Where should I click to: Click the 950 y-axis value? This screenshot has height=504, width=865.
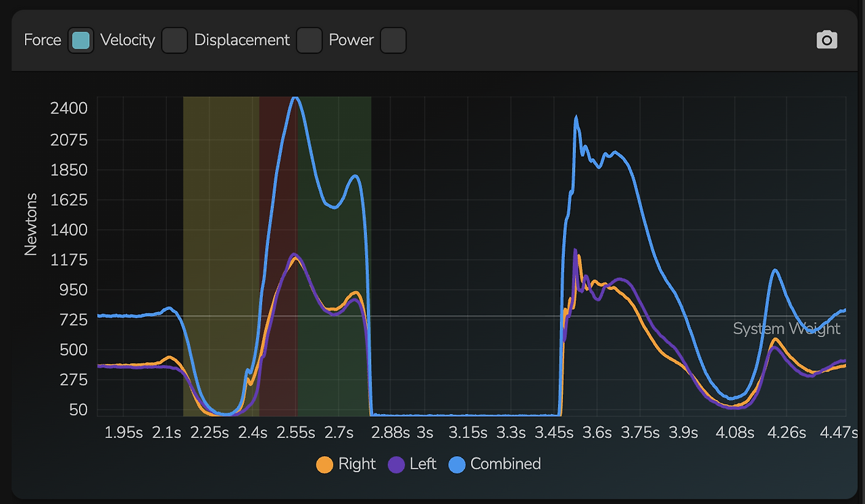pyautogui.click(x=74, y=290)
